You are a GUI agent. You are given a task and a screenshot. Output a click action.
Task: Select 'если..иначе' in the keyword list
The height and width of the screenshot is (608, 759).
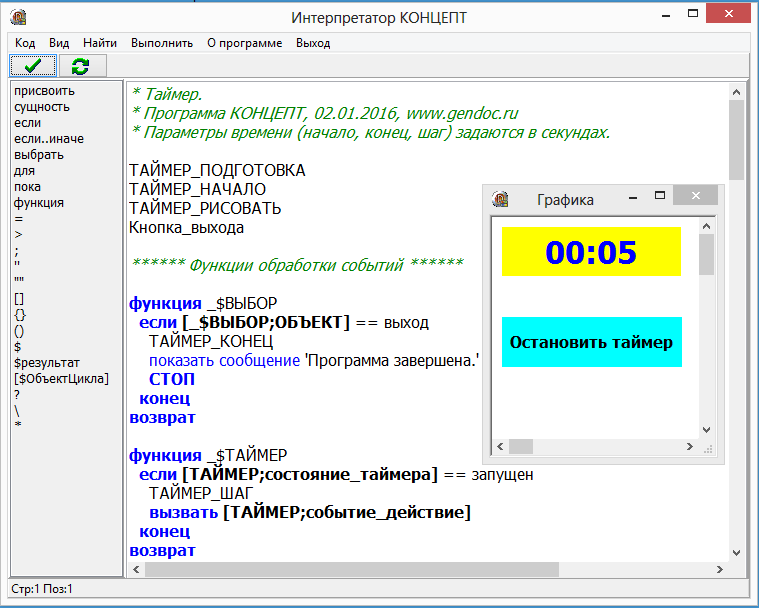pos(49,139)
